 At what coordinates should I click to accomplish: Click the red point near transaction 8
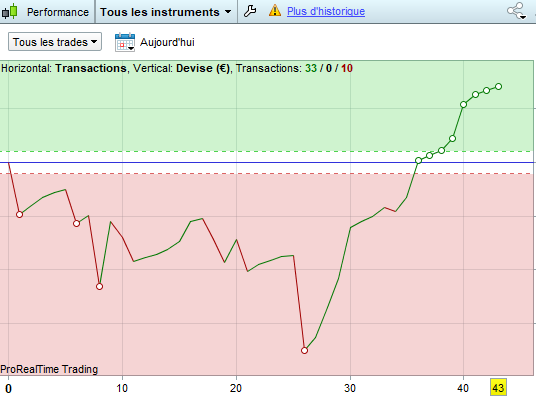[99, 286]
